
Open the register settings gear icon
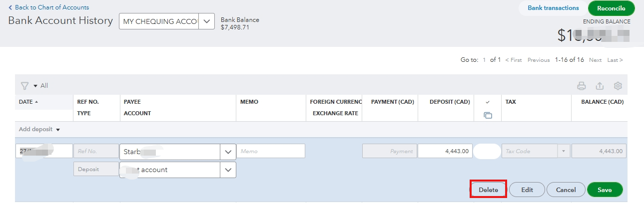618,86
